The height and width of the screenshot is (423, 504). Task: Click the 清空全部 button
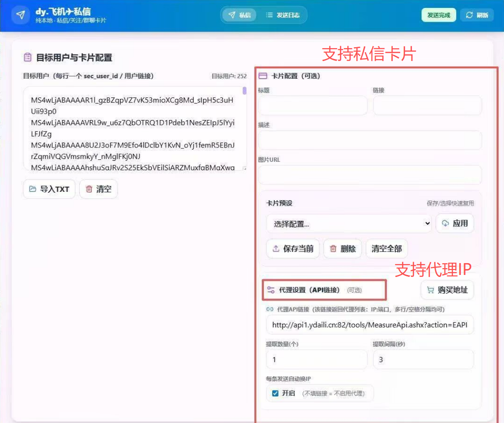pos(386,249)
